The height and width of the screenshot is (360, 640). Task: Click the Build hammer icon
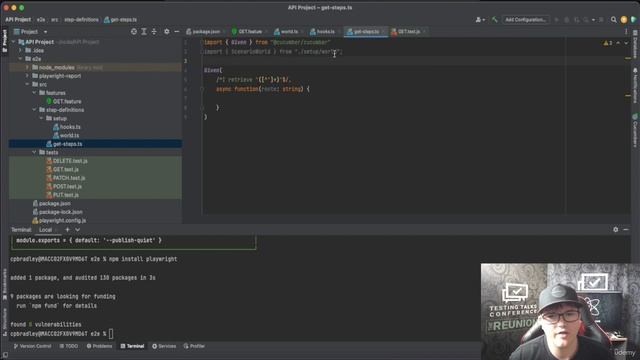click(x=494, y=20)
